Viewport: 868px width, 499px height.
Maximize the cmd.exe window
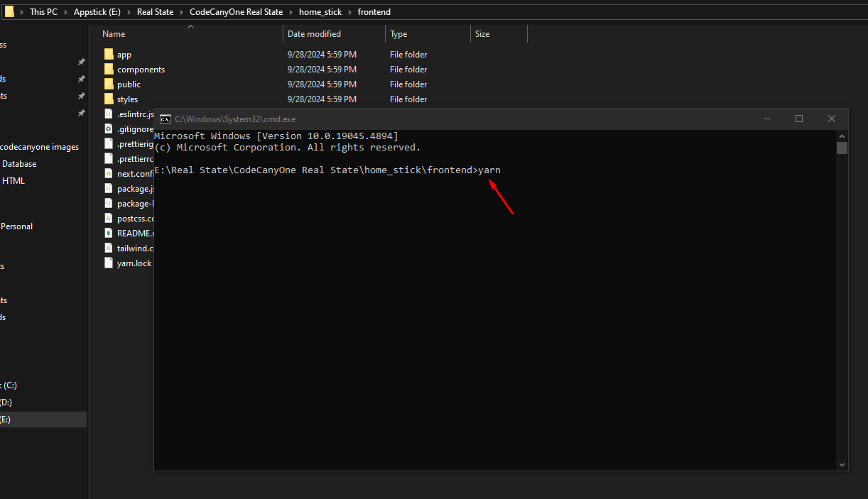[799, 119]
